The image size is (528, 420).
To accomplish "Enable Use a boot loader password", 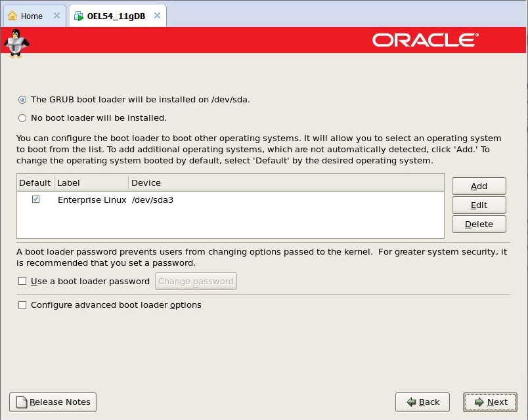I will (22, 281).
